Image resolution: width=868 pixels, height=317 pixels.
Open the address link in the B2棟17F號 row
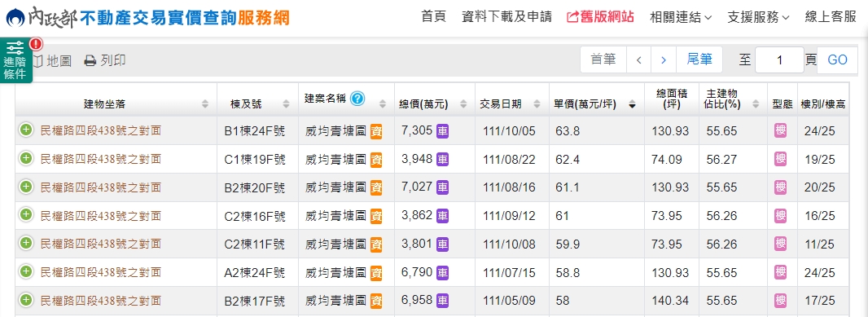pos(101,301)
